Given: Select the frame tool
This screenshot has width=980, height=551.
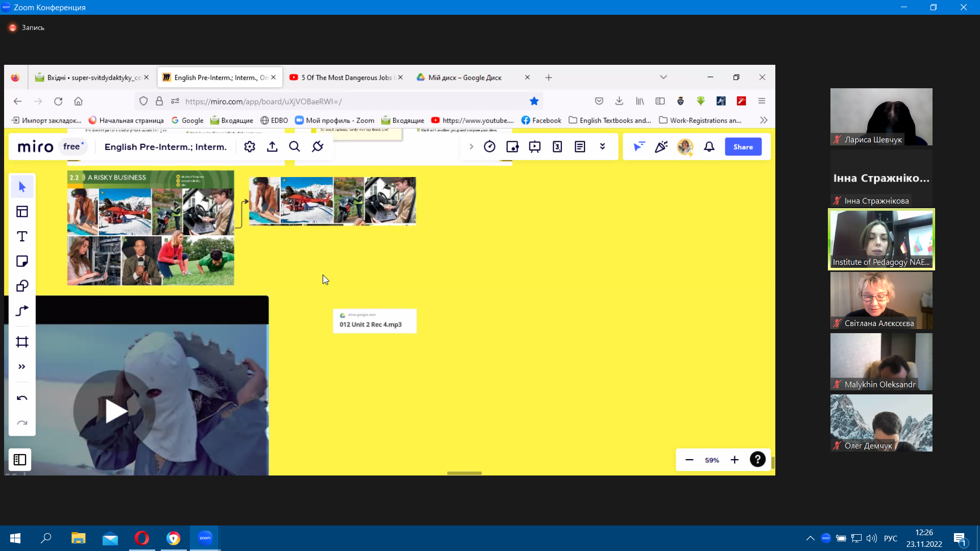Looking at the screenshot, I should [22, 342].
